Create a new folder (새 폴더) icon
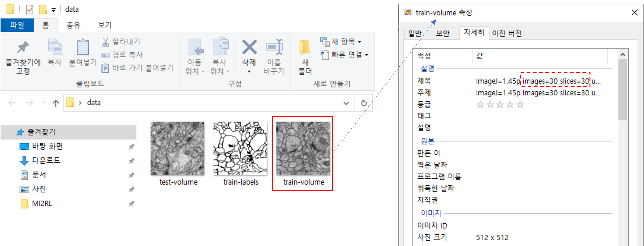Image resolution: width=644 pixels, height=246 pixels. [305, 47]
